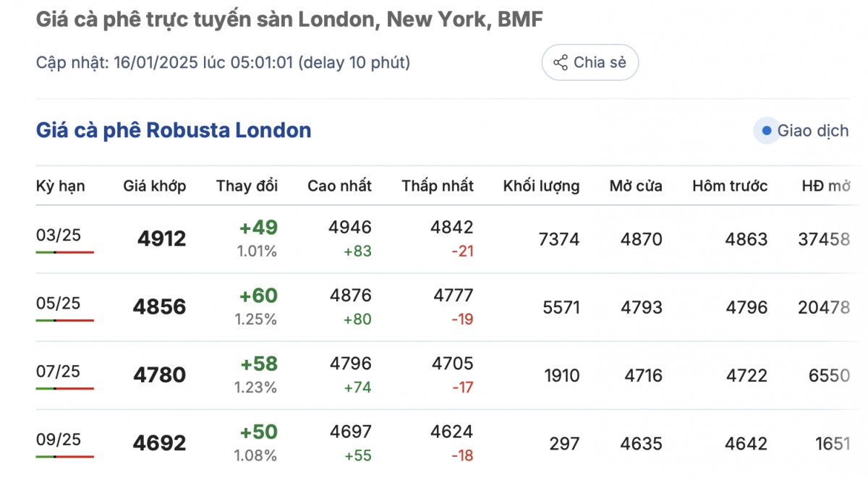The width and height of the screenshot is (868, 477).
Task: Click the Giao dịch status label
Action: [x=813, y=132]
